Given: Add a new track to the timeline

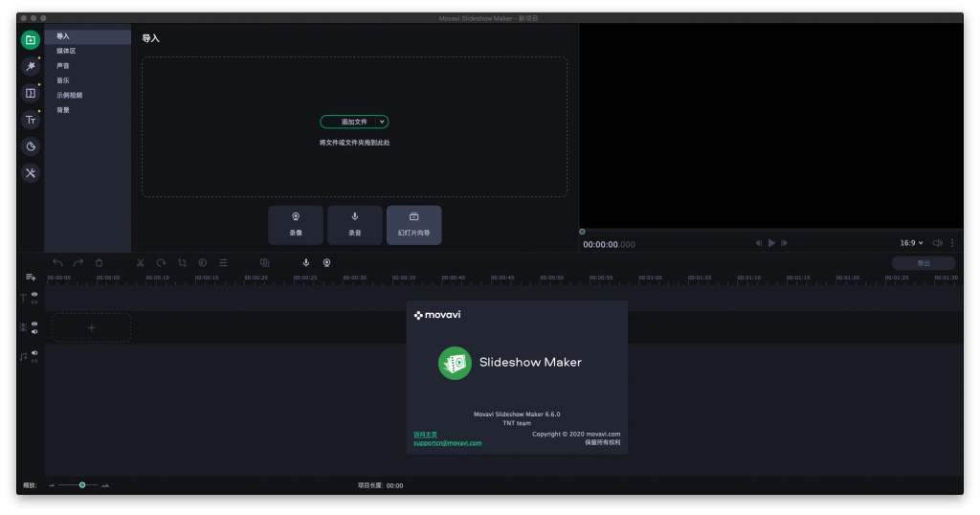Looking at the screenshot, I should [x=30, y=277].
